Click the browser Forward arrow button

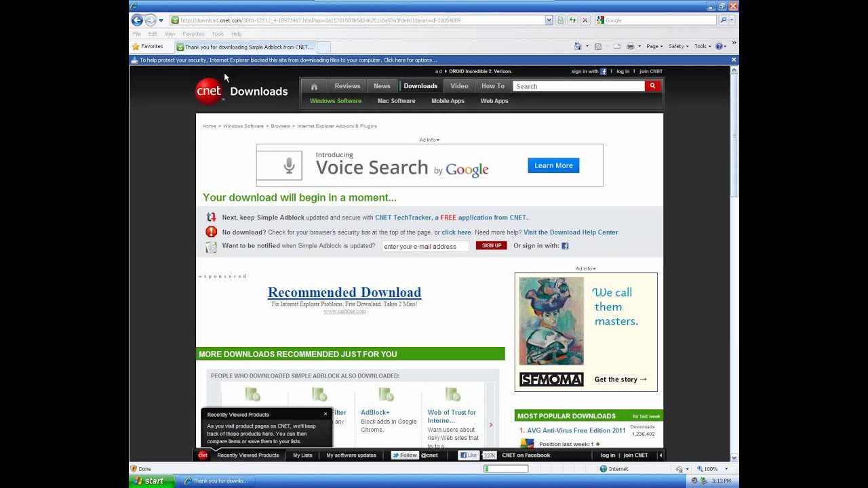click(151, 20)
